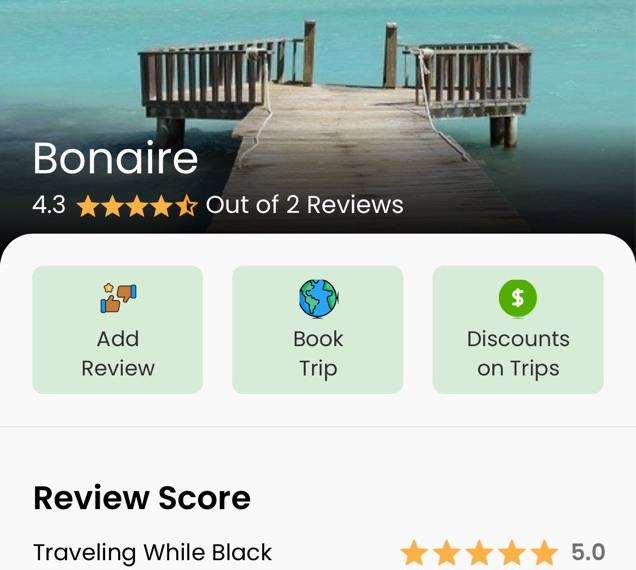Tap the globe icon for Book Trip

click(x=318, y=298)
